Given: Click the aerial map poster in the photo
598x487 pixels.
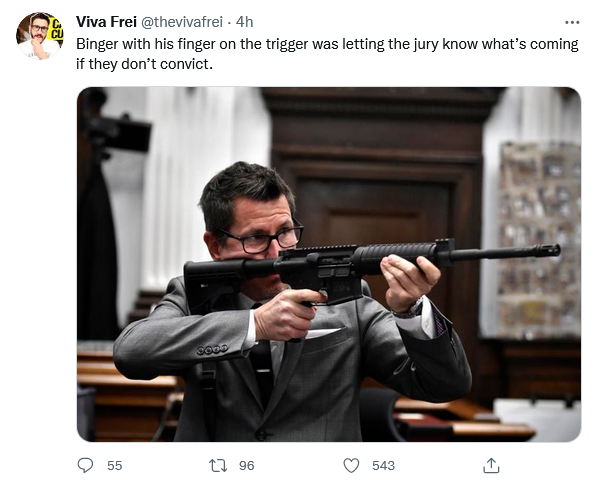Looking at the screenshot, I should click(539, 239).
